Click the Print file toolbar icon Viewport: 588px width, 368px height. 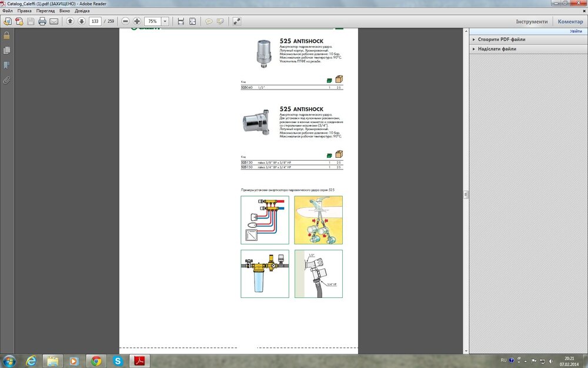coord(42,22)
